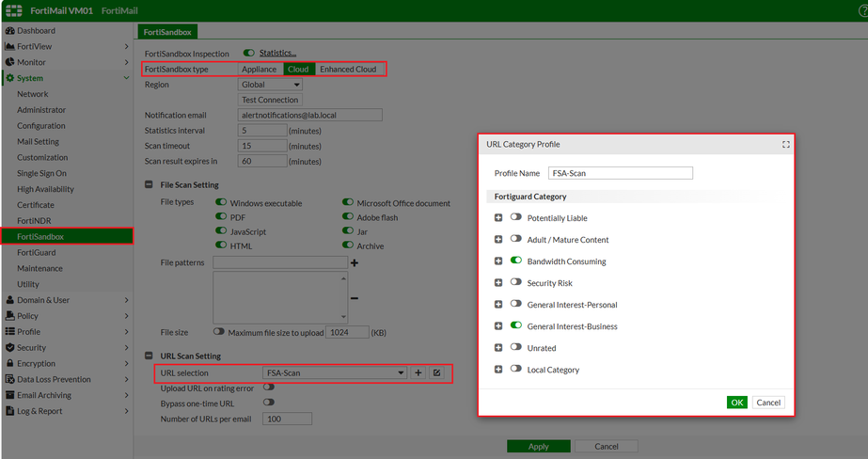868x459 pixels.
Task: Open the URL selection FSA-Scan dropdown
Action: coord(335,373)
